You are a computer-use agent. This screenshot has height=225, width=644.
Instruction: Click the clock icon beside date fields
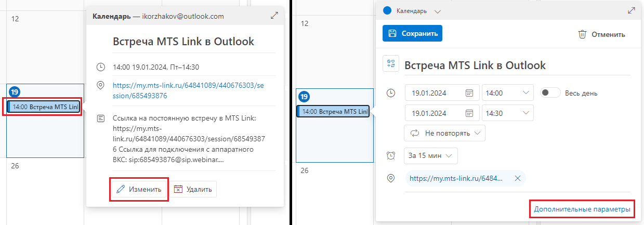[x=391, y=93]
